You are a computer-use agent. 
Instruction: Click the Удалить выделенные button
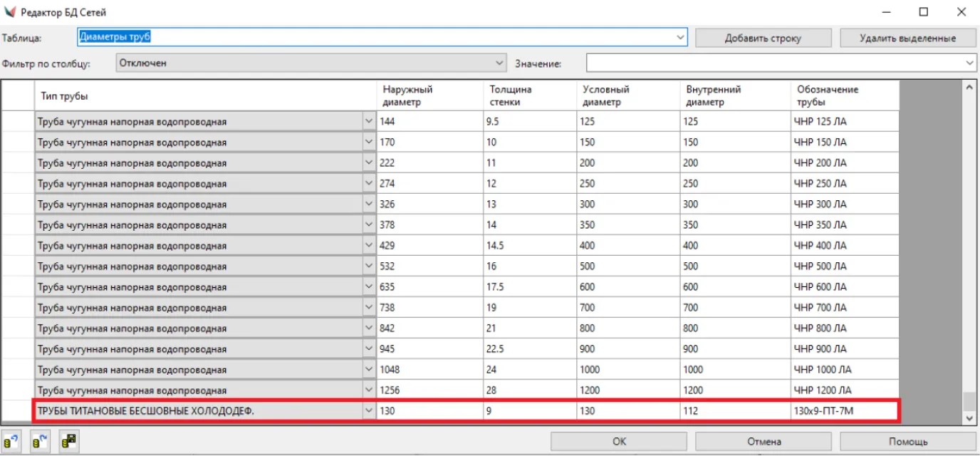pos(907,38)
